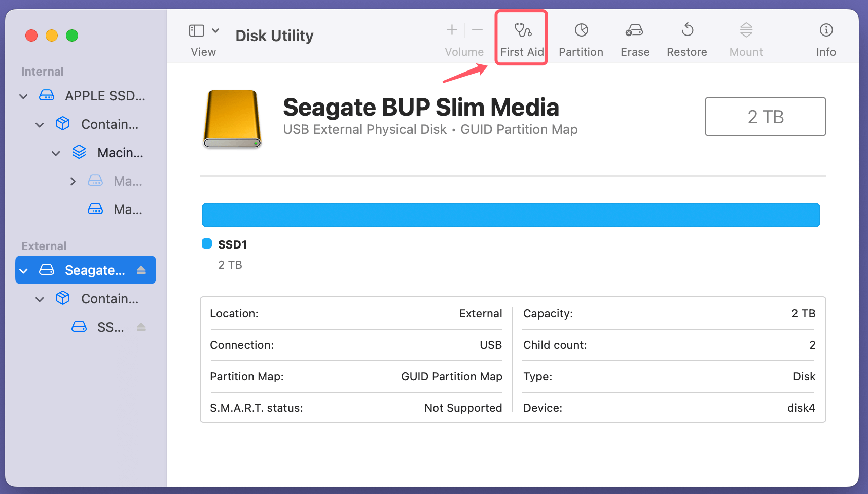Collapse the Container under the Seagate drive
Viewport: 868px width, 494px height.
click(x=40, y=299)
